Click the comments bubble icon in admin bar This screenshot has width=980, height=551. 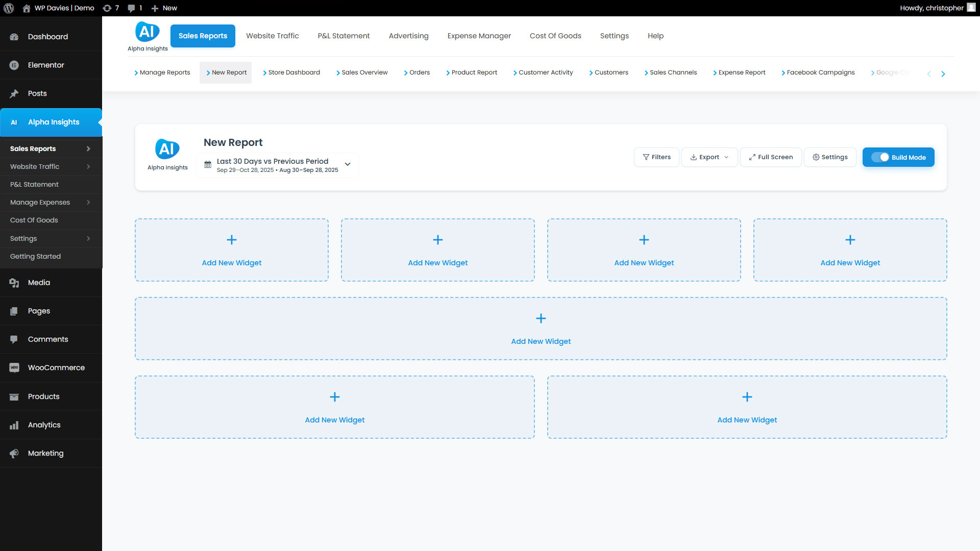[132, 8]
